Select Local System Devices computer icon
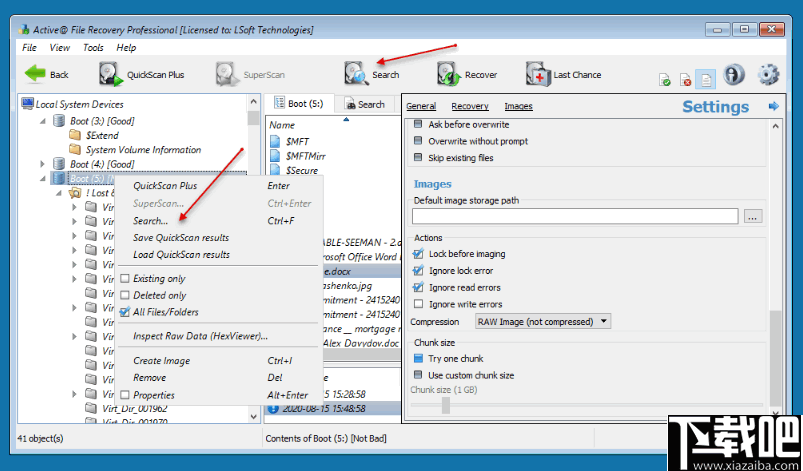This screenshot has width=803, height=471. [27, 104]
